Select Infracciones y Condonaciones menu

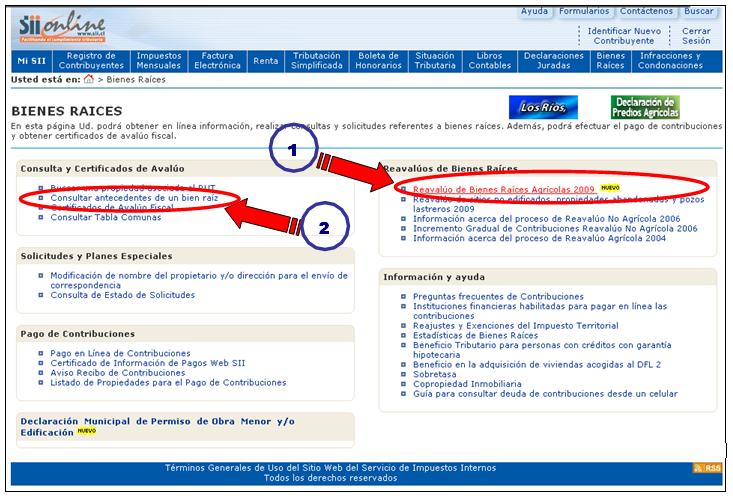[670, 61]
